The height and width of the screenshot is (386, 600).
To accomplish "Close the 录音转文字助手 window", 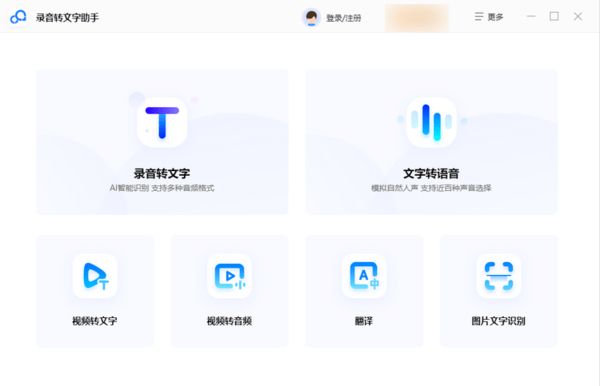I will (x=578, y=16).
